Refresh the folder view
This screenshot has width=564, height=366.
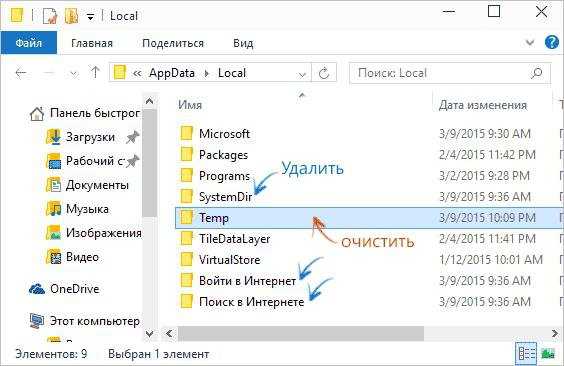point(324,73)
